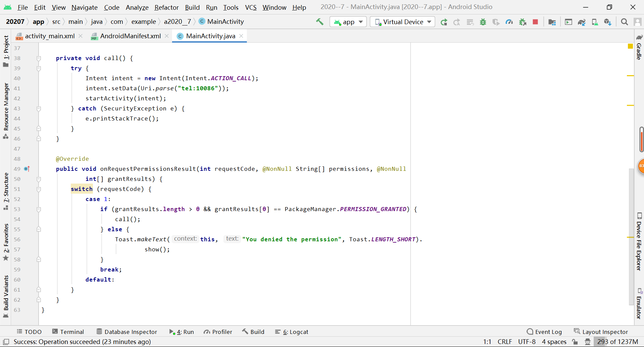Close the MainActivity.java tab
This screenshot has height=347, width=644.
(241, 36)
